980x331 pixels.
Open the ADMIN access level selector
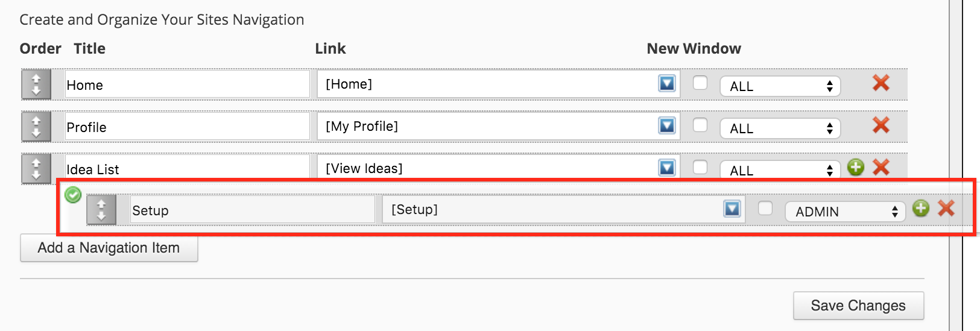[x=845, y=212]
